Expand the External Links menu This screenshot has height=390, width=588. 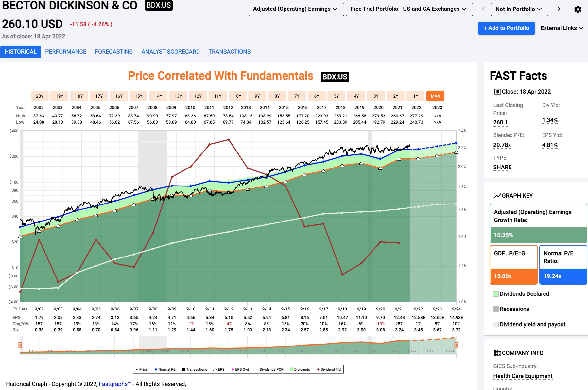coord(562,28)
